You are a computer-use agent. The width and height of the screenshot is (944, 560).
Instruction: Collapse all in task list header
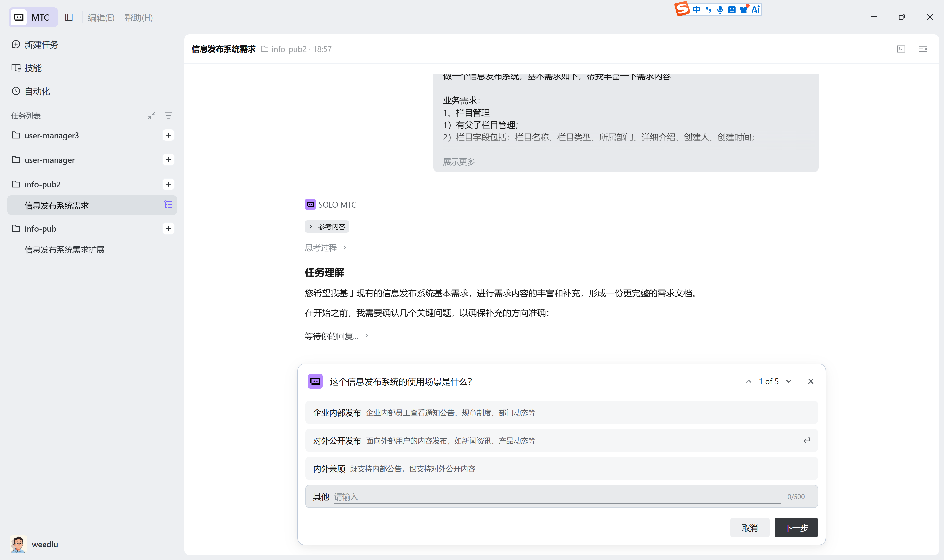coord(151,115)
